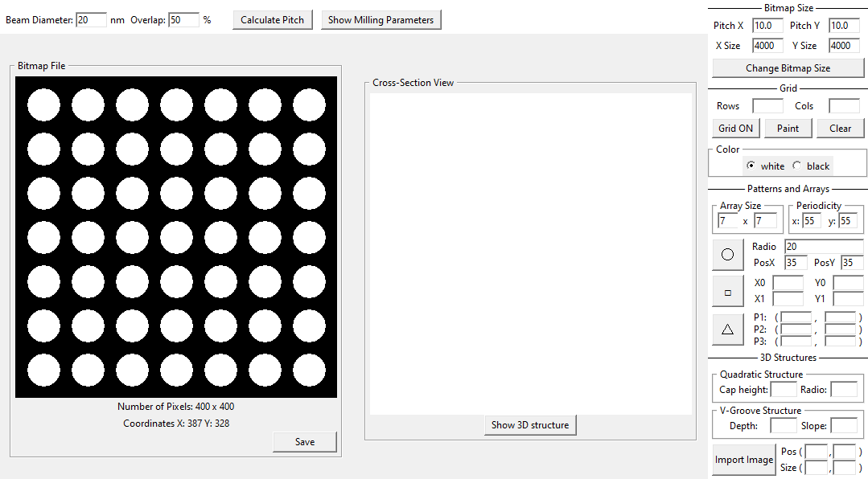Clear the painted grid
Image resolution: width=868 pixels, height=479 pixels.
[840, 128]
